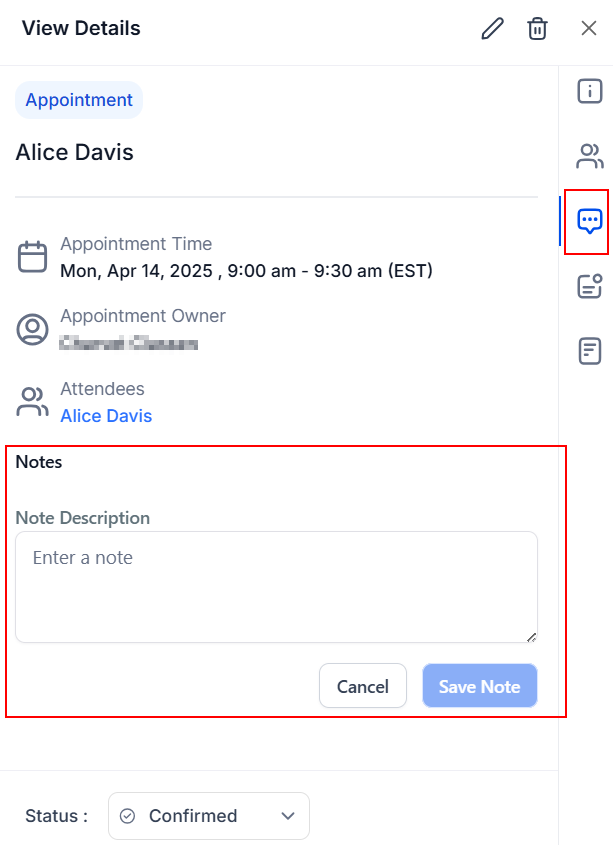Click the note textarea resize handle
The width and height of the screenshot is (613, 845).
[x=532, y=637]
